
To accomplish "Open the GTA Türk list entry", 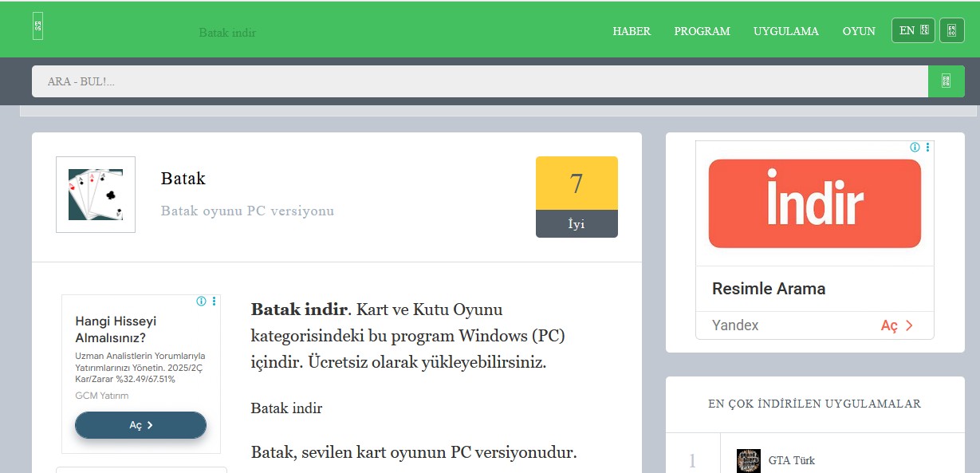I will 791,460.
